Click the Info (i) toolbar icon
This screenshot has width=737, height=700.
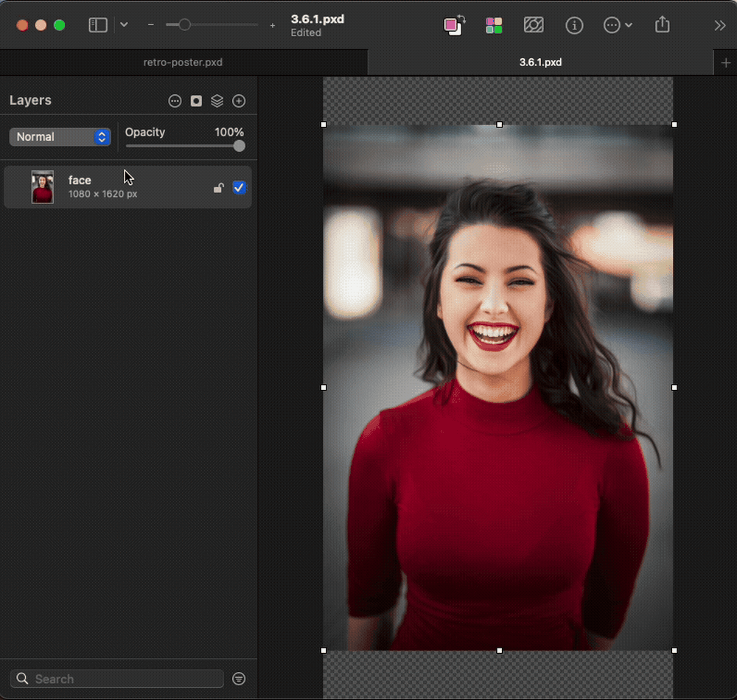[574, 25]
